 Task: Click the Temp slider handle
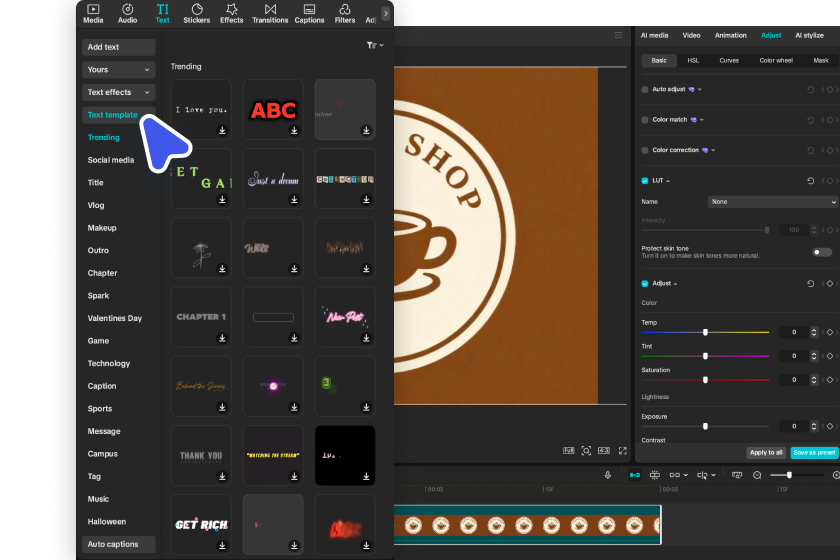tap(705, 332)
